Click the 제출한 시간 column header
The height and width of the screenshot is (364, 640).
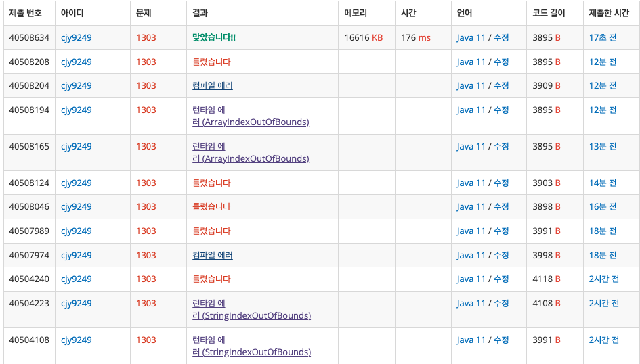coord(609,13)
